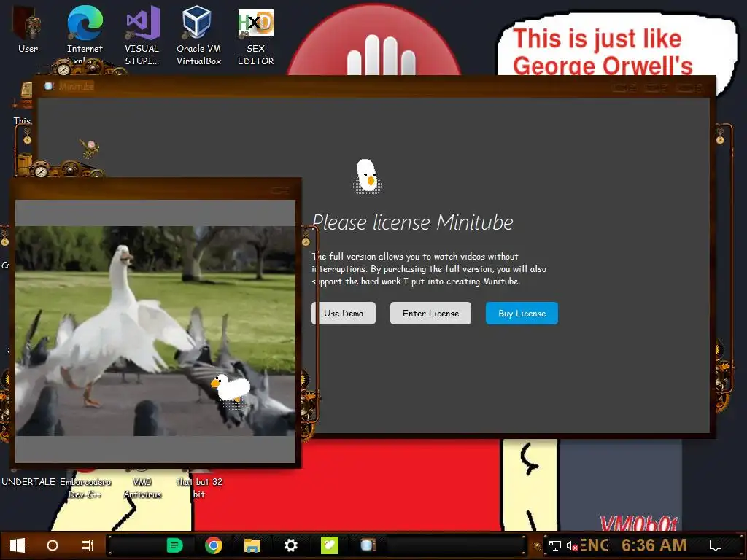This screenshot has height=560, width=747.
Task: Click the goose video thumbnail window
Action: [x=155, y=331]
